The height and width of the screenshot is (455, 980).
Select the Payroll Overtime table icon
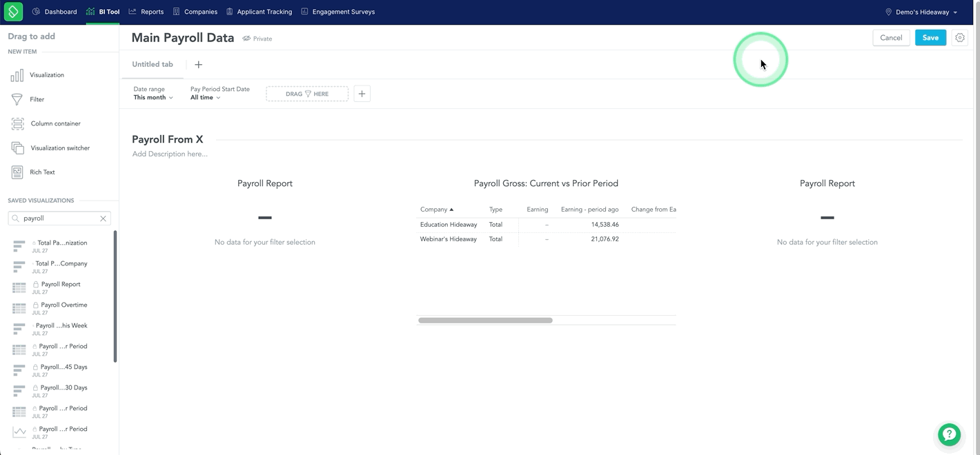click(19, 308)
